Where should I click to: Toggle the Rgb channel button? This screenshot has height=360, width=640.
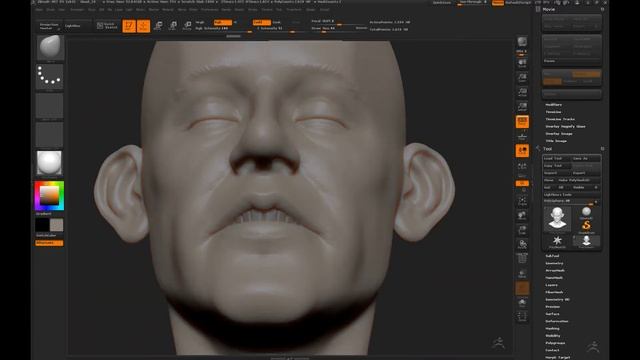pos(223,22)
